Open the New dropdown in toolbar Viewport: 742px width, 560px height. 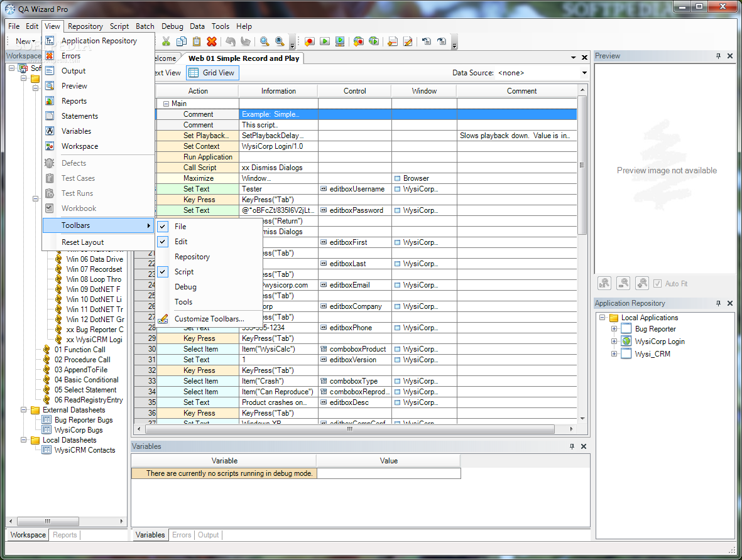[25, 41]
